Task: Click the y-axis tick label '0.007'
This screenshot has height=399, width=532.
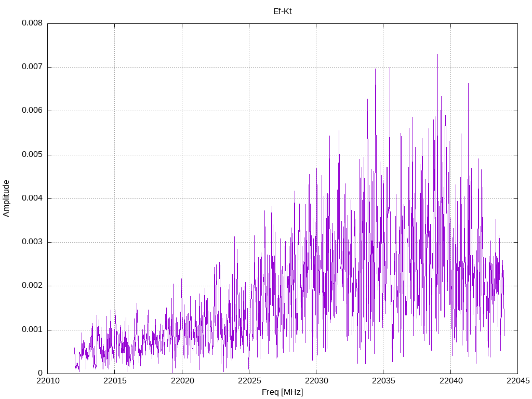Action: coord(32,67)
